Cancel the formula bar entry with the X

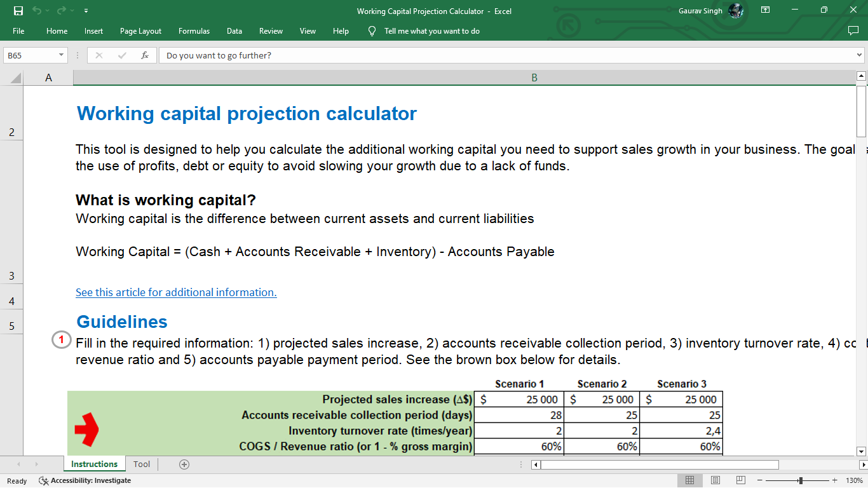click(98, 55)
